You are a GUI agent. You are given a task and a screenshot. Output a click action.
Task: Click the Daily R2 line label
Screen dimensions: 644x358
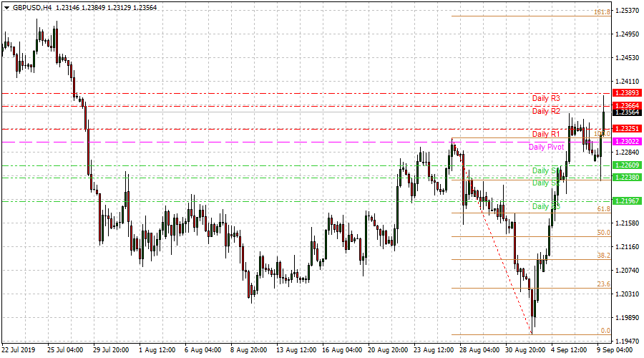coord(546,111)
